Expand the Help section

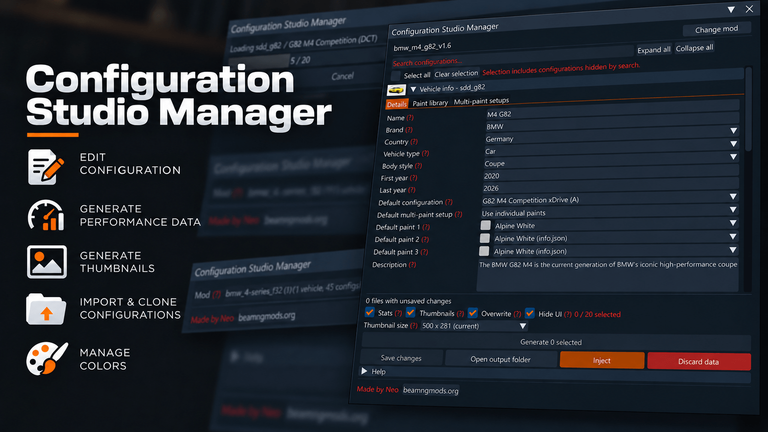[x=364, y=371]
